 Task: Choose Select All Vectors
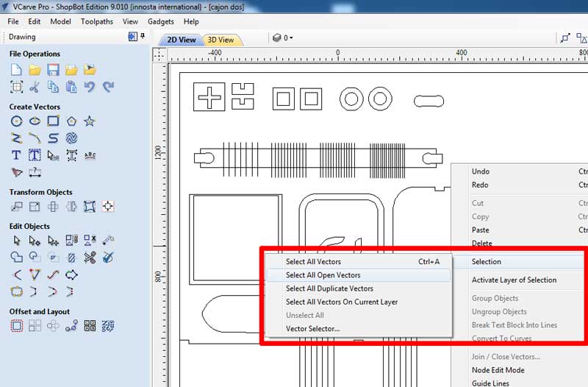click(359, 262)
